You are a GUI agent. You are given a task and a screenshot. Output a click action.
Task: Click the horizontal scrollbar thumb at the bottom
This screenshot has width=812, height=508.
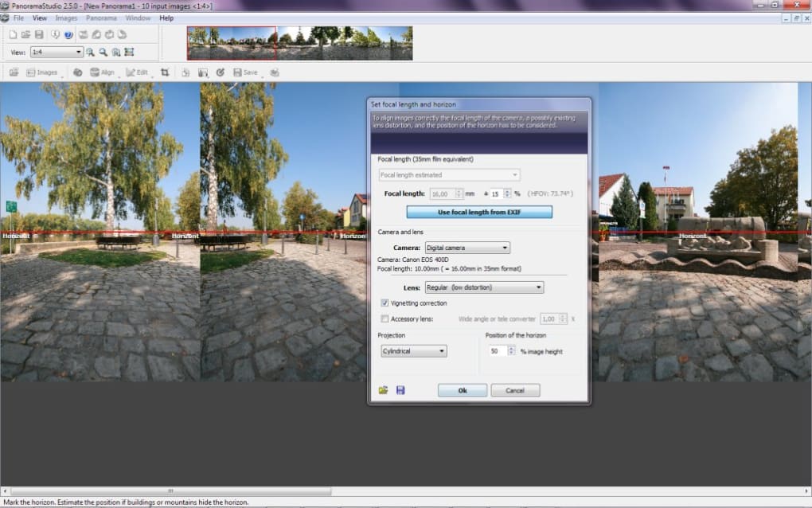pos(171,491)
